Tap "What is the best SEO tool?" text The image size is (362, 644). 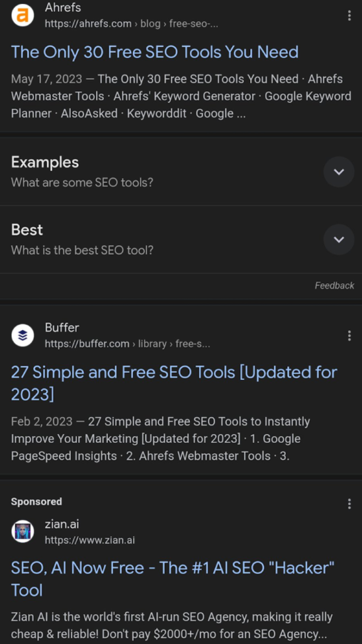[x=82, y=250]
